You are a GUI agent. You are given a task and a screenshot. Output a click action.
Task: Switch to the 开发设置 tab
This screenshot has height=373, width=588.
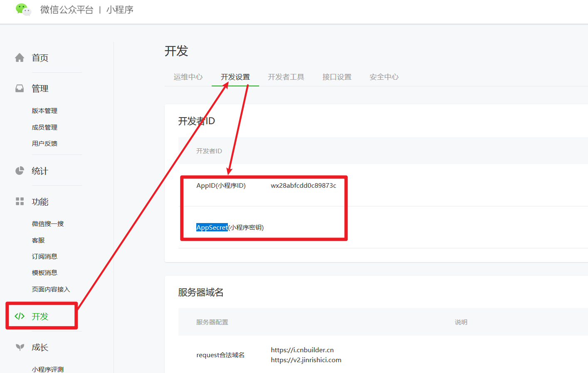[235, 77]
